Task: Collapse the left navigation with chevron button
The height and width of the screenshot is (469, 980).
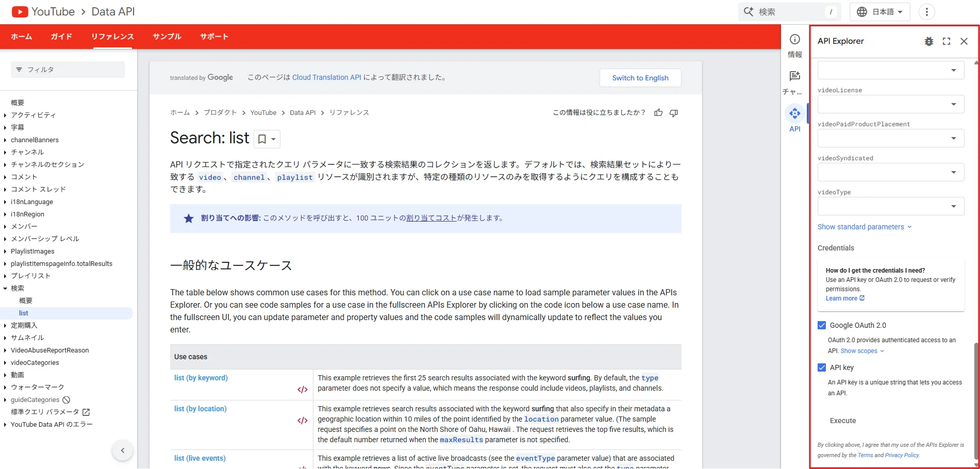Action: [x=123, y=450]
